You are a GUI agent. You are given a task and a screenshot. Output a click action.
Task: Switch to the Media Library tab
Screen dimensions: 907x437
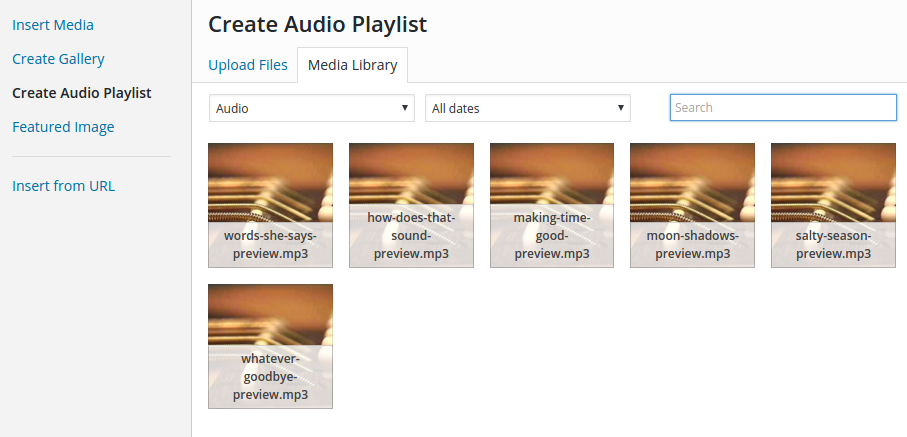point(352,65)
